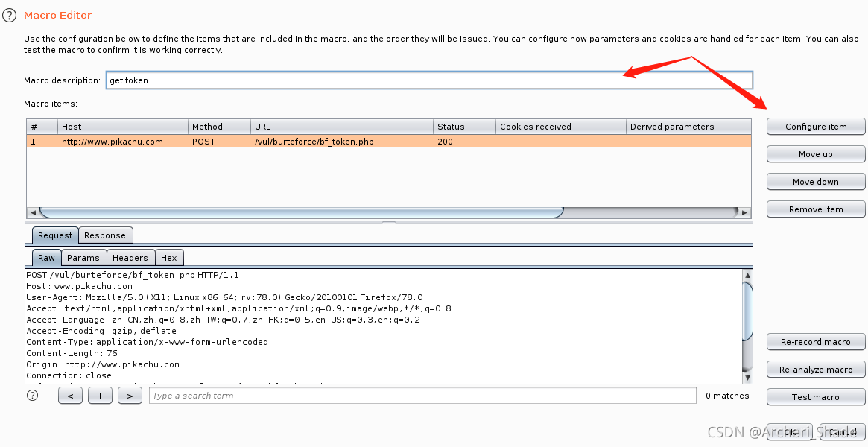Click the table's horizontal scrollbar thumb

click(302, 212)
